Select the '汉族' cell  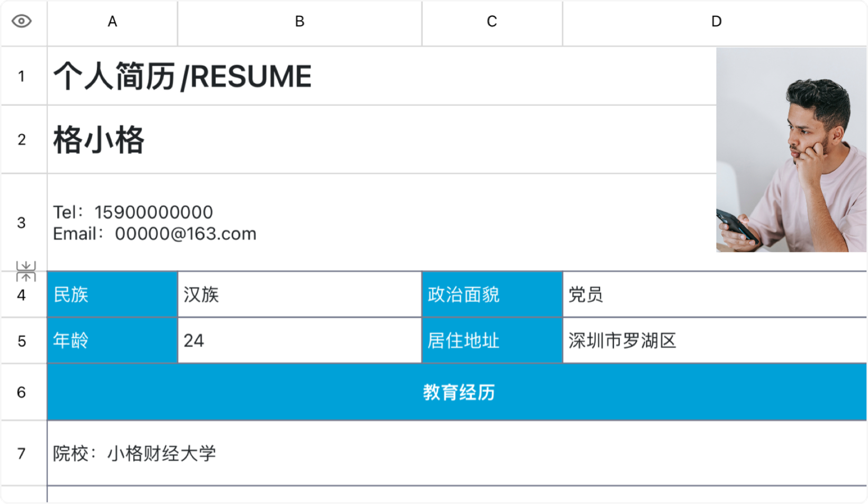coord(300,294)
